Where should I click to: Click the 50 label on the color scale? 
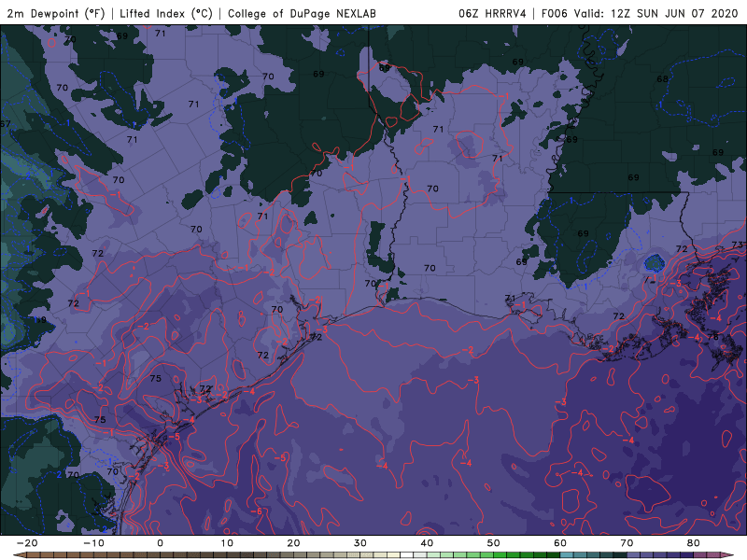(x=494, y=543)
